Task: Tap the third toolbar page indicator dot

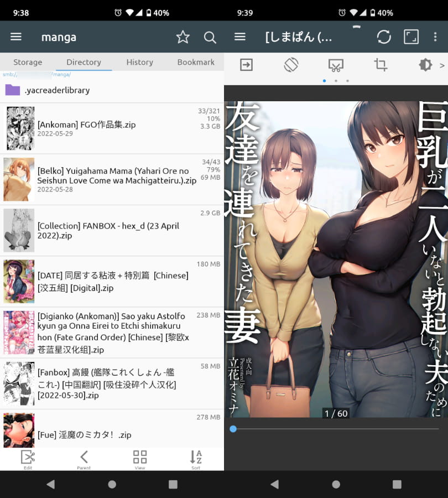Action: point(347,81)
